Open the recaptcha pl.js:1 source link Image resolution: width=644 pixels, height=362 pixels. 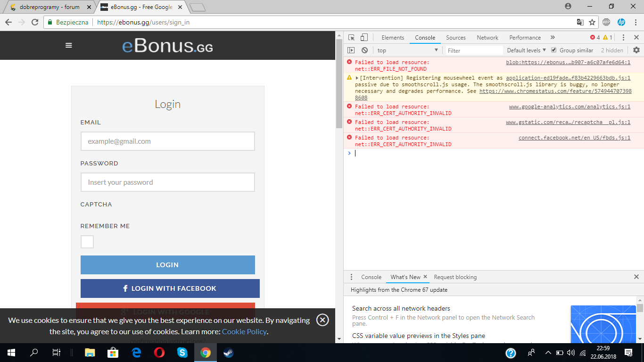point(568,123)
